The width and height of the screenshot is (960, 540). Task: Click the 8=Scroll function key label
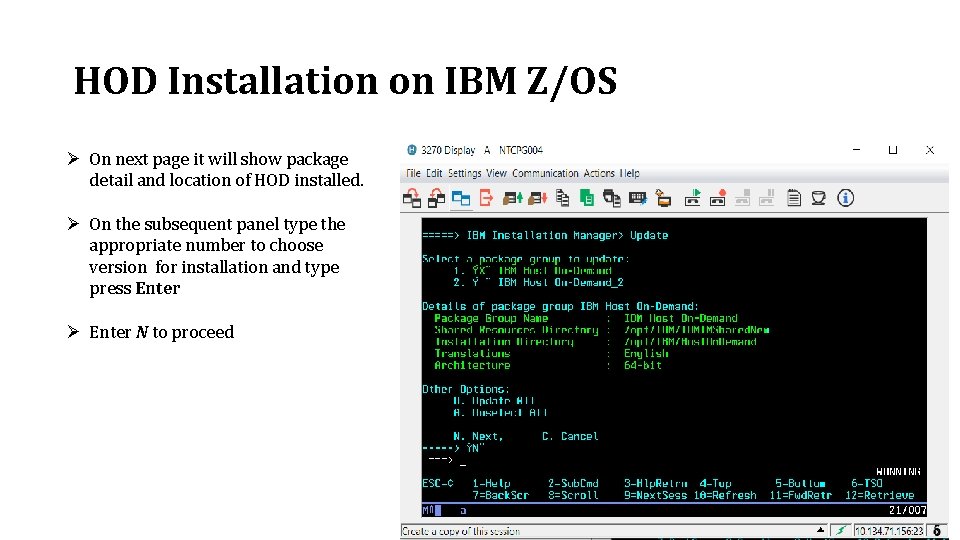[x=573, y=495]
